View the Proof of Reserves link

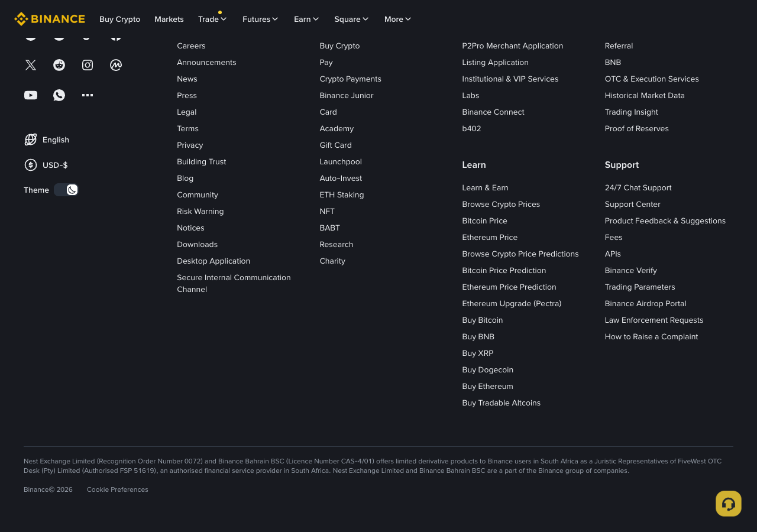coord(637,128)
